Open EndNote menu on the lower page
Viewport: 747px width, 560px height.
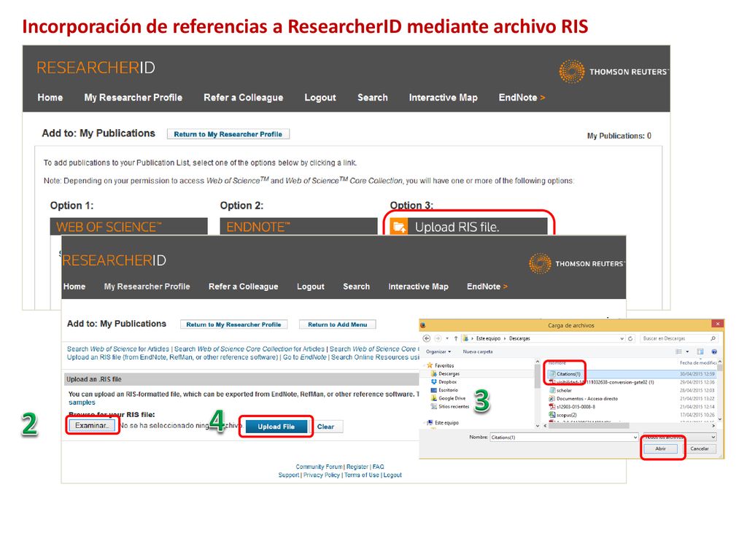click(x=487, y=286)
